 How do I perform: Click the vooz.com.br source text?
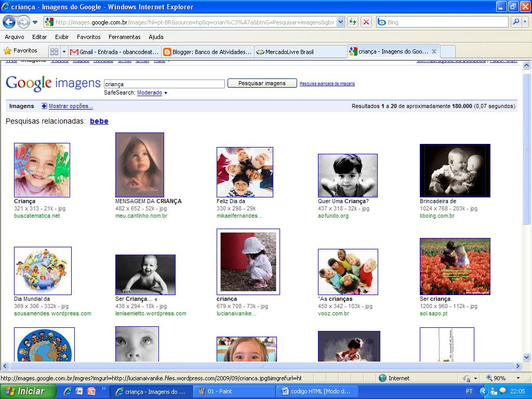[x=334, y=313]
